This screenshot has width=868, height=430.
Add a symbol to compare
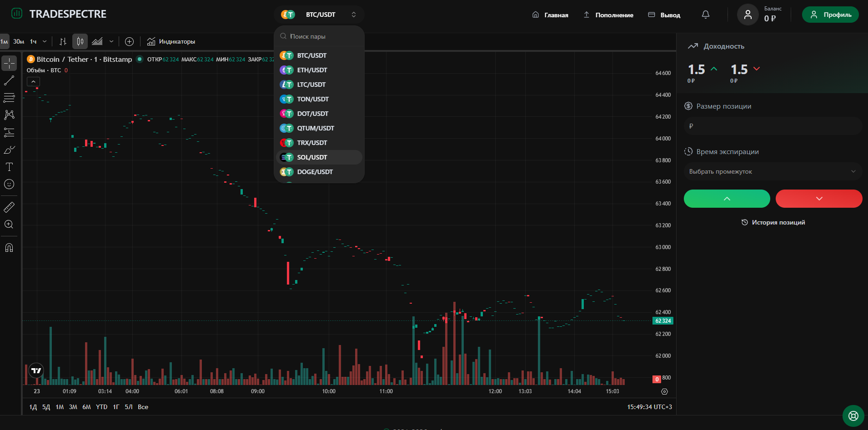tap(129, 41)
